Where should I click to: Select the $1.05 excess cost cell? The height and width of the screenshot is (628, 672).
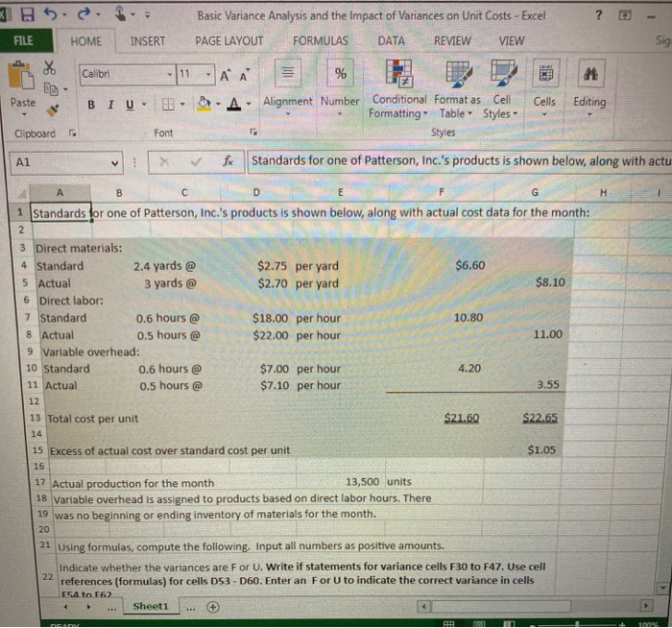(541, 450)
